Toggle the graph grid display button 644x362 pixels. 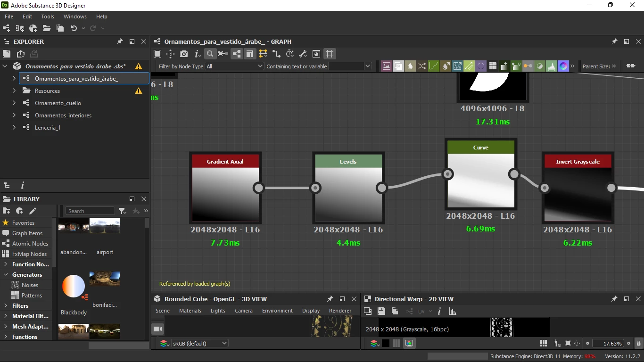[x=330, y=54]
